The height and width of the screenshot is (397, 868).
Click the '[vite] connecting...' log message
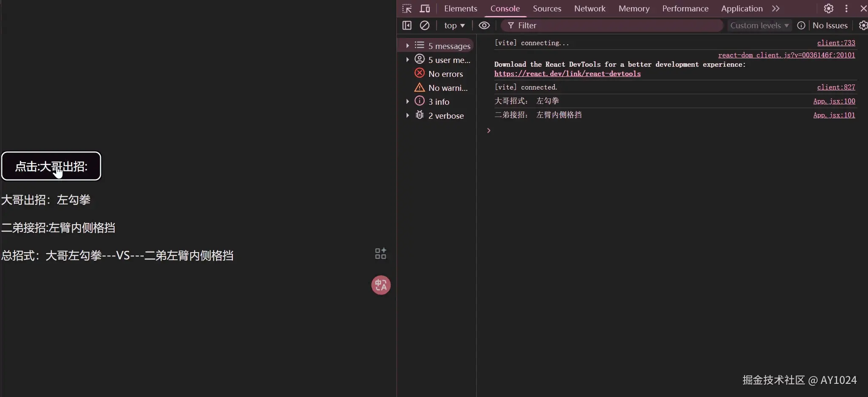tap(532, 43)
